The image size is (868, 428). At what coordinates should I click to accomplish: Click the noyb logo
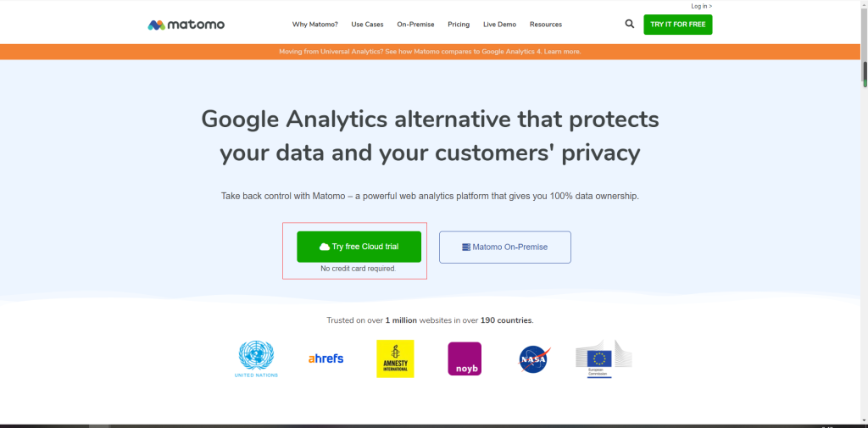click(x=465, y=359)
